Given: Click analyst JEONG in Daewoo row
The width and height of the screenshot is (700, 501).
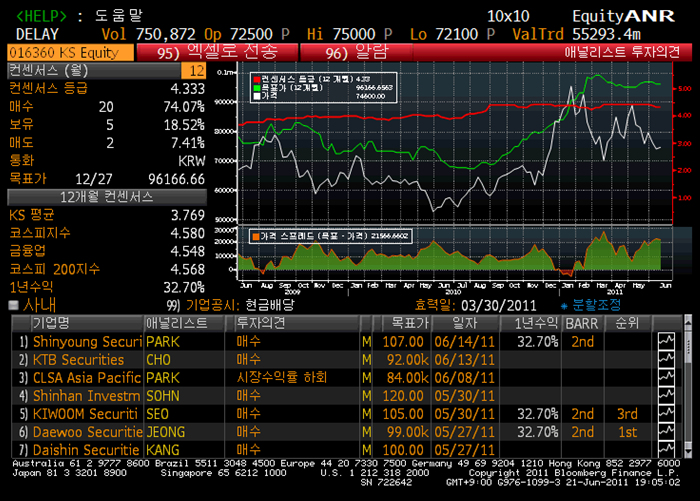Looking at the screenshot, I should point(166,432).
